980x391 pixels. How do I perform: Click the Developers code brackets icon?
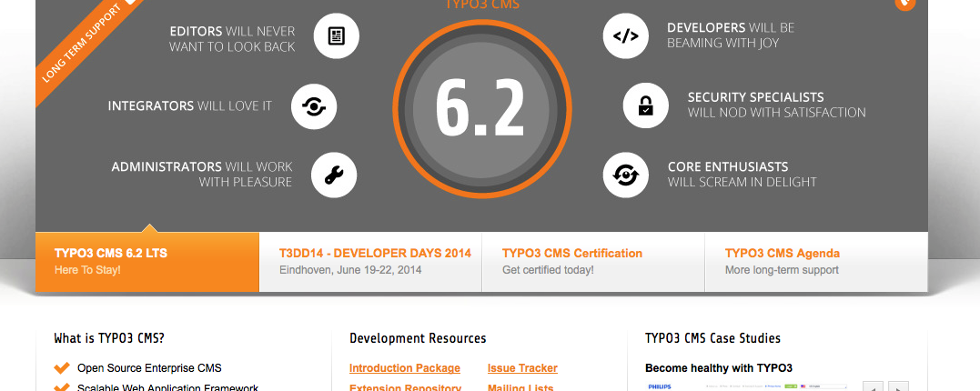626,36
